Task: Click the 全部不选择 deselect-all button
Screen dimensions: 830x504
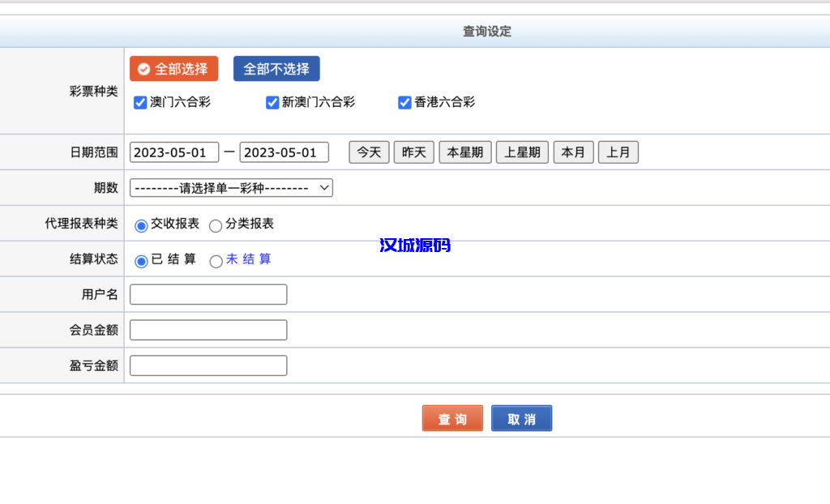Action: tap(276, 69)
